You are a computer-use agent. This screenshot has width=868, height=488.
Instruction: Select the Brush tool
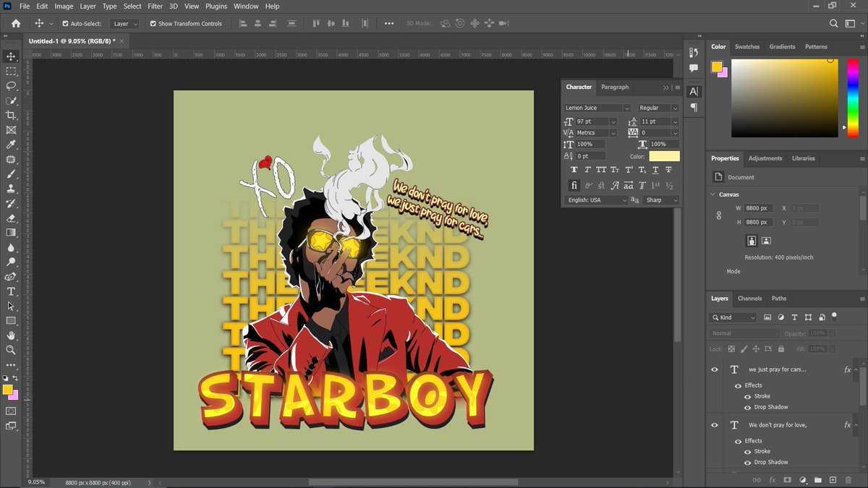click(11, 174)
